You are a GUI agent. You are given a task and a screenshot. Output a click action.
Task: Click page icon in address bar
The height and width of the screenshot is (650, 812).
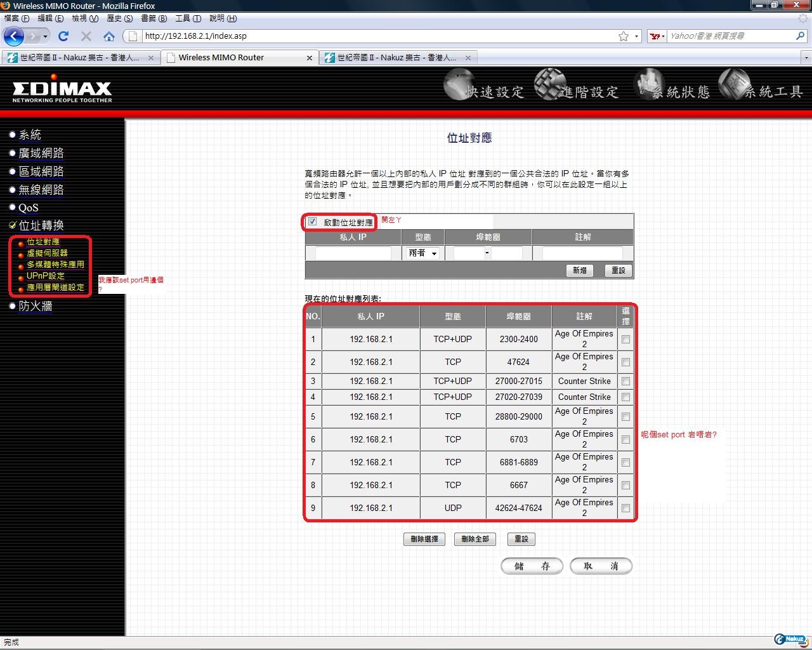click(133, 36)
